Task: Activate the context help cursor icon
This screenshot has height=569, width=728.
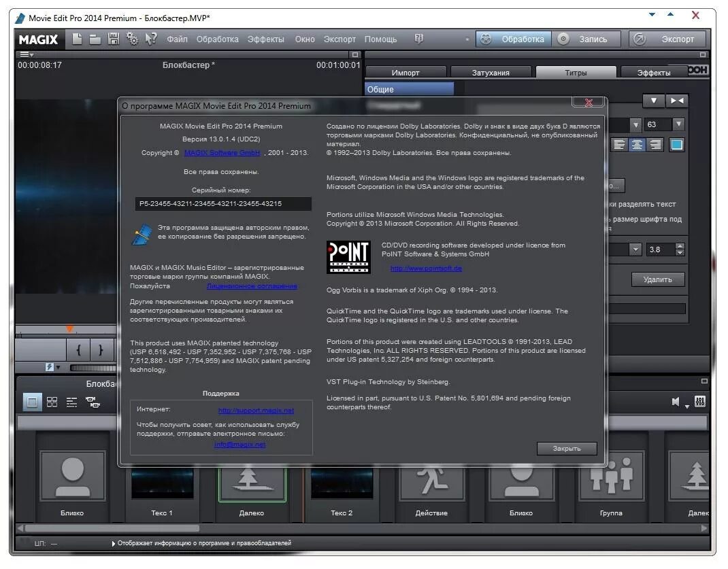Action: pyautogui.click(x=150, y=39)
